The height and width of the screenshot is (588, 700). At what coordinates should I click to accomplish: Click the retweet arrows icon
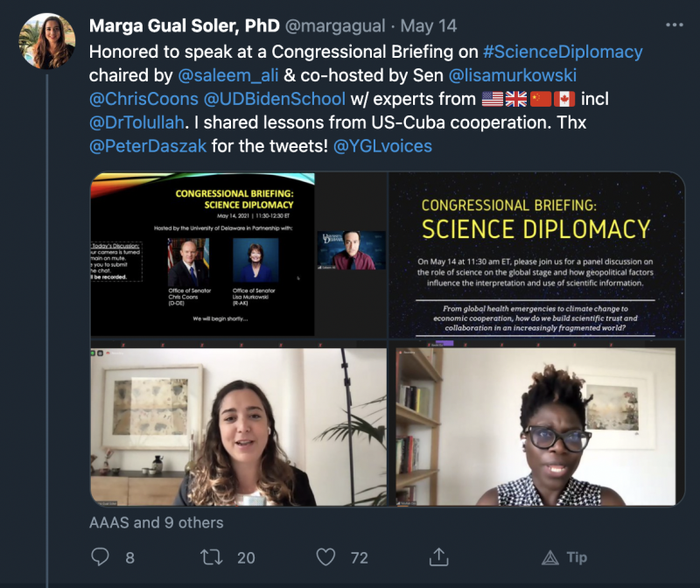(x=211, y=556)
